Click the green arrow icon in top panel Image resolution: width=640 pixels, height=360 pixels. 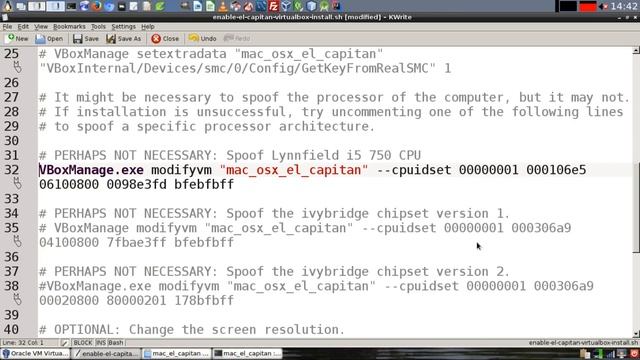coord(160,6)
